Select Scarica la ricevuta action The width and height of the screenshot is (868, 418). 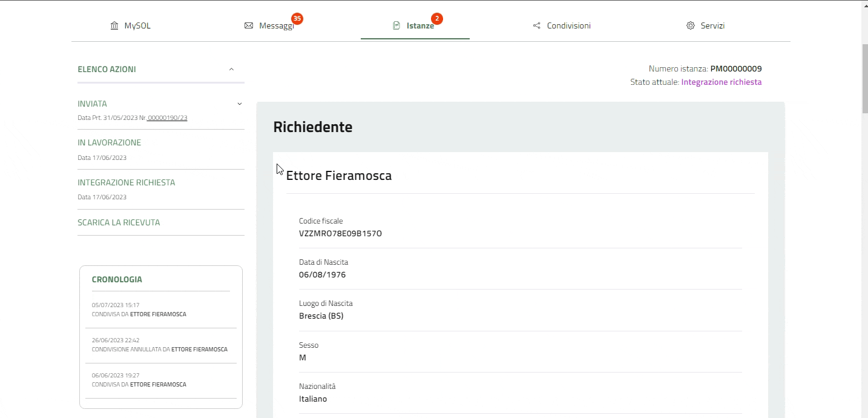(119, 222)
